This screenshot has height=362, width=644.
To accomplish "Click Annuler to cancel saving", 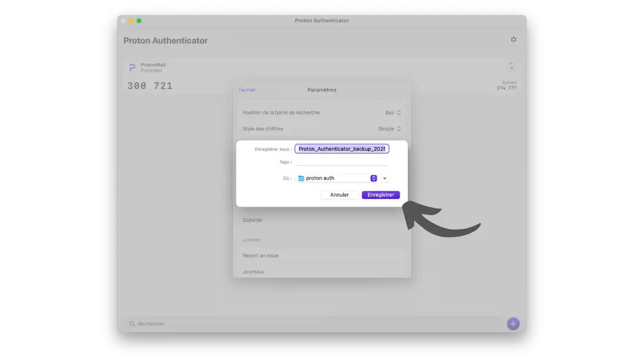I will tap(339, 195).
